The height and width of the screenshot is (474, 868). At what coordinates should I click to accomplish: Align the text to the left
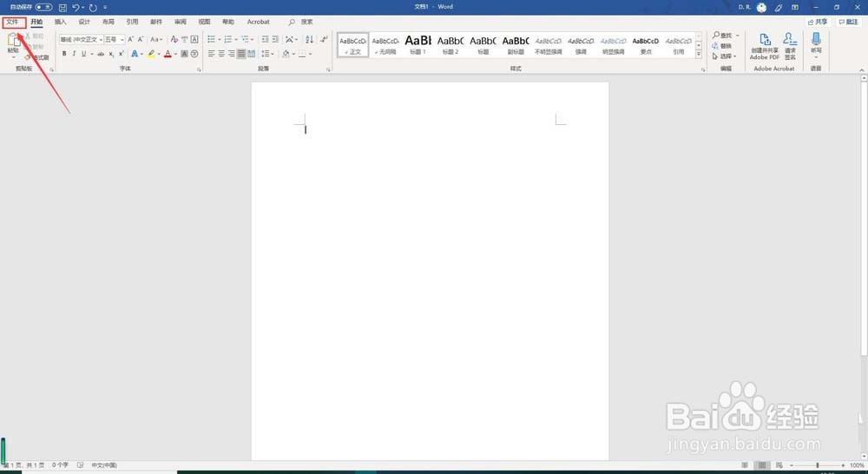coord(211,54)
